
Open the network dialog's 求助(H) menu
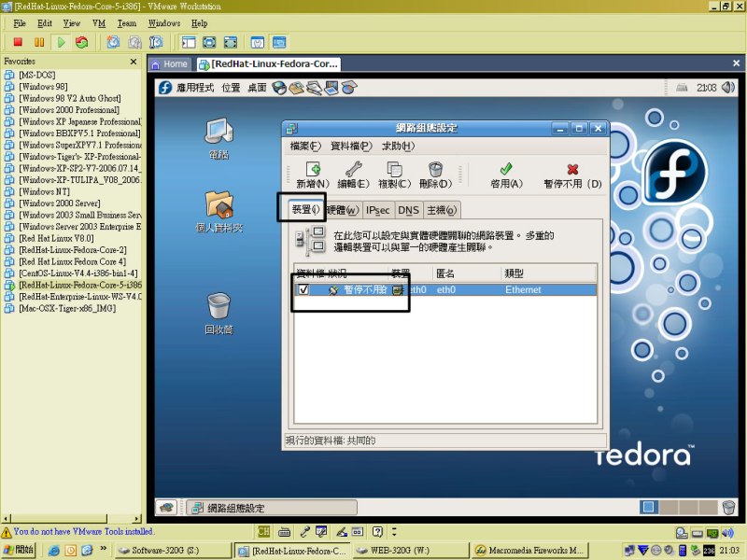click(x=399, y=147)
